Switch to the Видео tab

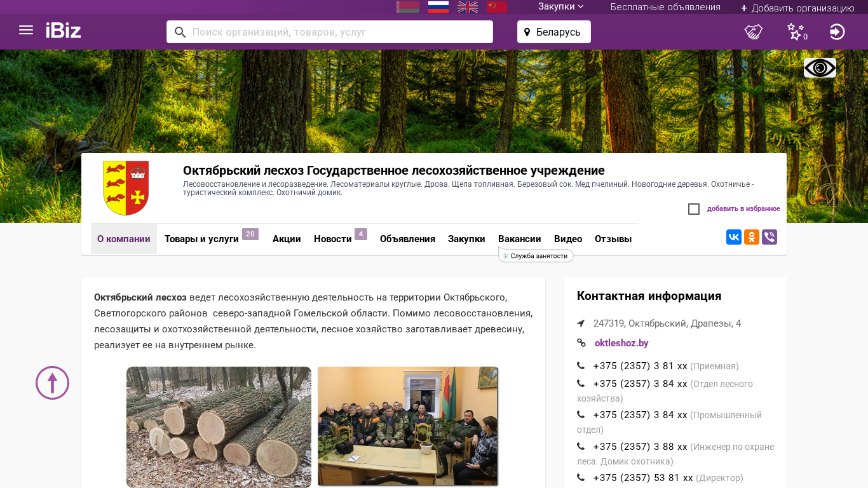568,239
